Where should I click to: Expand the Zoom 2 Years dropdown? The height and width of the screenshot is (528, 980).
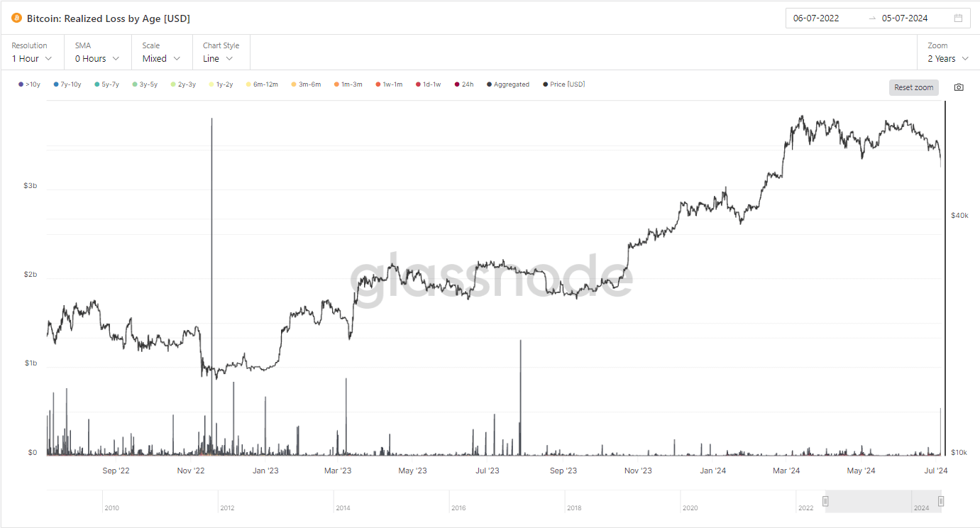(x=947, y=59)
